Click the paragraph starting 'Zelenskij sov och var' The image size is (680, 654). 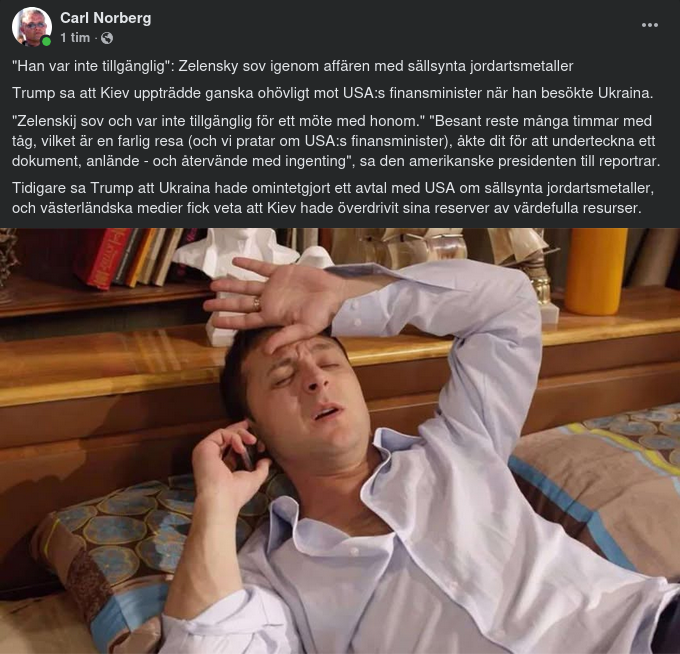pos(336,141)
